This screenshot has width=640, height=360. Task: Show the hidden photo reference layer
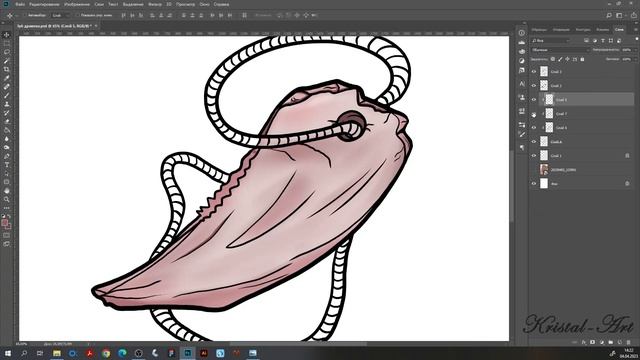coord(533,170)
